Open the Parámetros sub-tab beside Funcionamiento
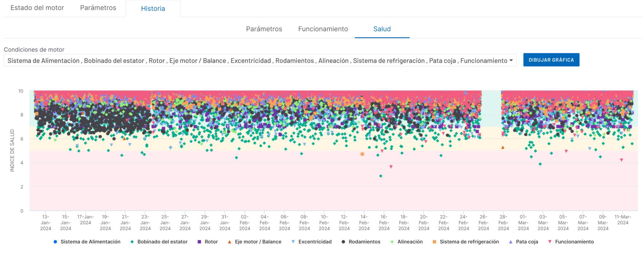This screenshot has height=253, width=644. coord(264,29)
